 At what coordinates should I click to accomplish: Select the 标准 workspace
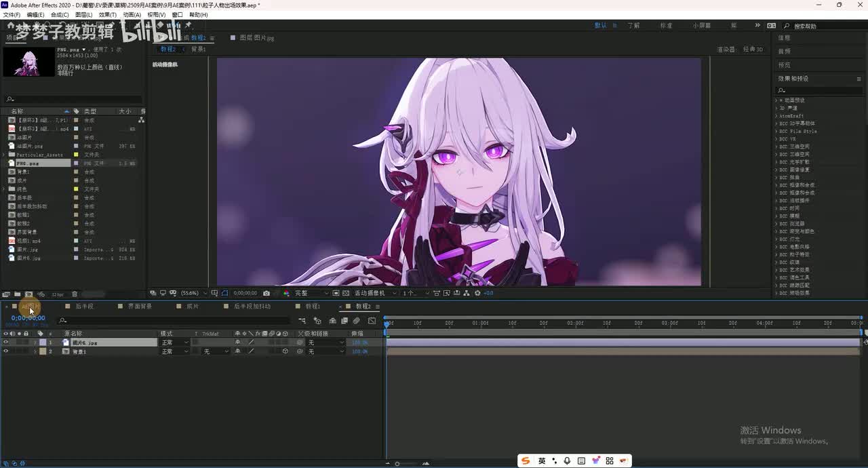click(x=667, y=25)
